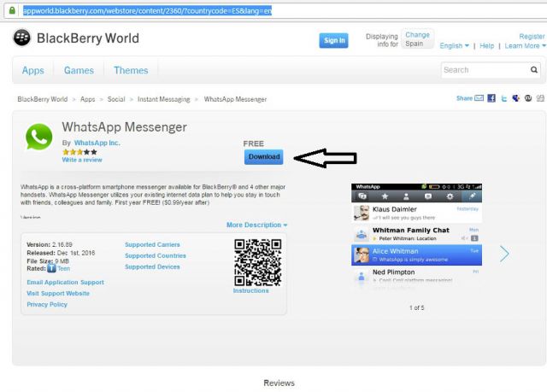The height and width of the screenshot is (392, 547).
Task: Click the star rating icons
Action: 79,152
